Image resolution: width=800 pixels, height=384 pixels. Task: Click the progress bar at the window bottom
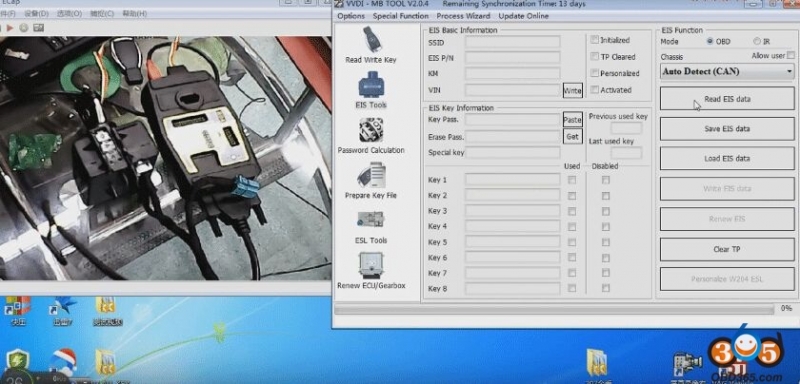pyautogui.click(x=554, y=310)
